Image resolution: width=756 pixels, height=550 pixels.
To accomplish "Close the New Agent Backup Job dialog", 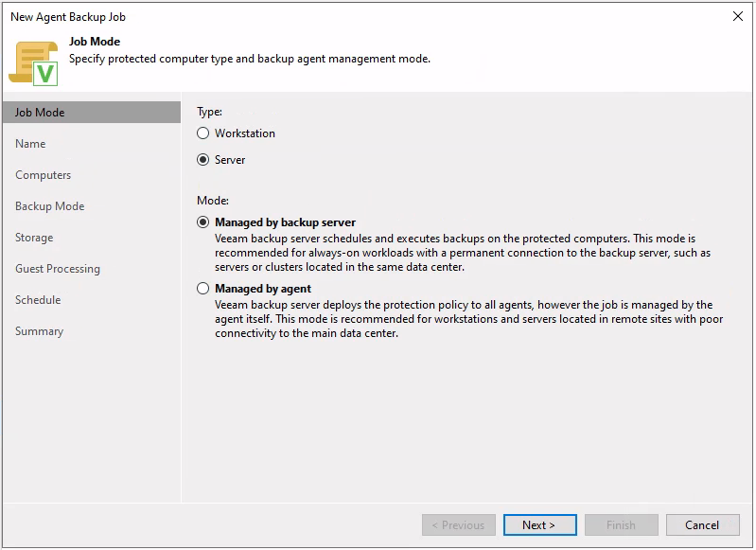I will 738,16.
